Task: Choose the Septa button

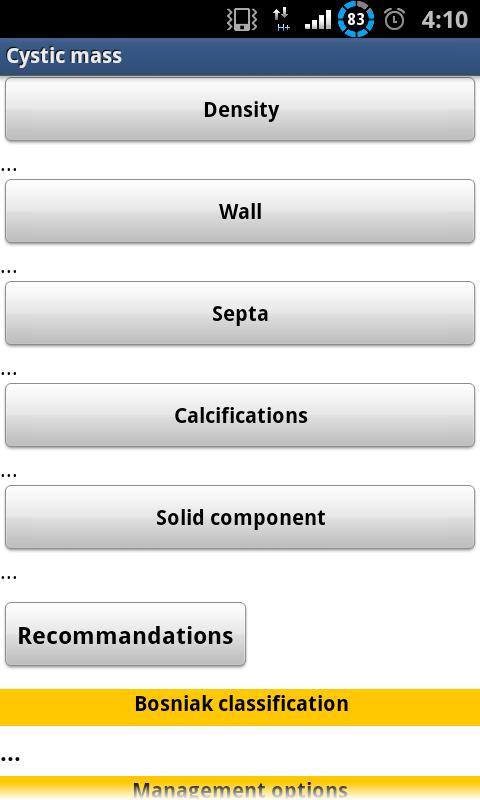Action: point(240,313)
